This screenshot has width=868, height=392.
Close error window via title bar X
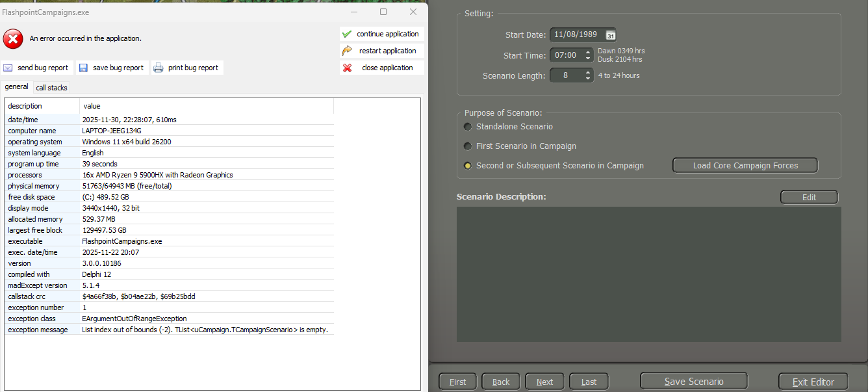tap(413, 12)
